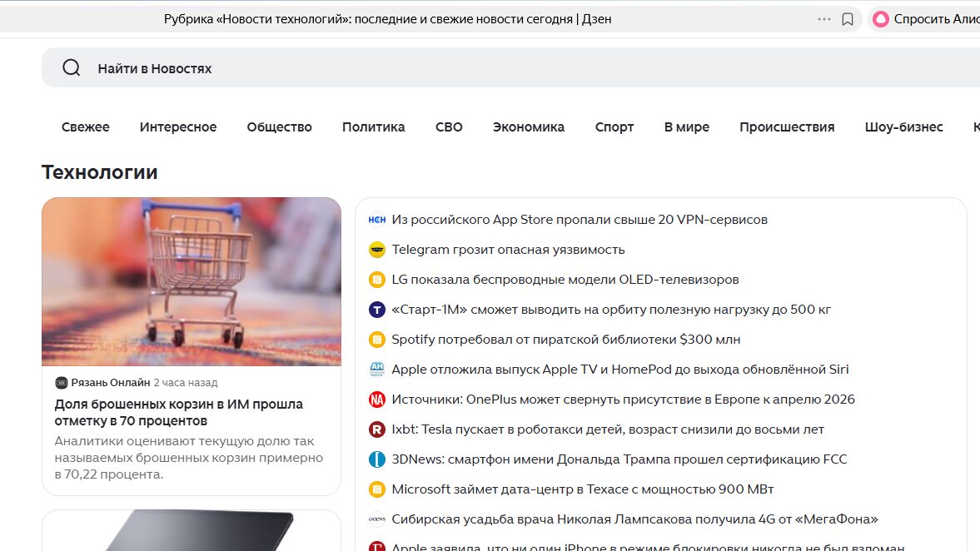This screenshot has height=551, width=980.
Task: Click the NA icon beside the OnePlus headline
Action: point(376,399)
